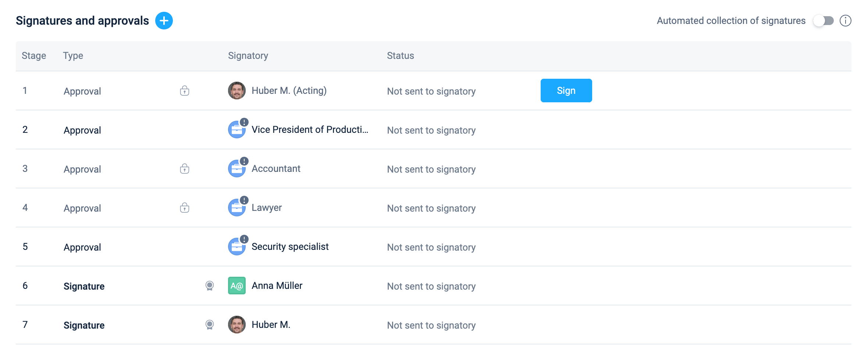The image size is (868, 354).
Task: Click the blue plus icon to add signature
Action: pyautogui.click(x=164, y=21)
